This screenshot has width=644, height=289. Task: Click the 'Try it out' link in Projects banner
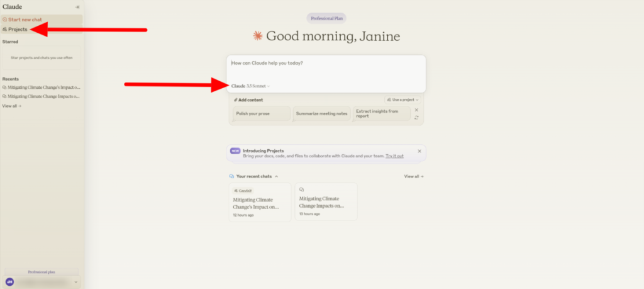[x=394, y=156]
